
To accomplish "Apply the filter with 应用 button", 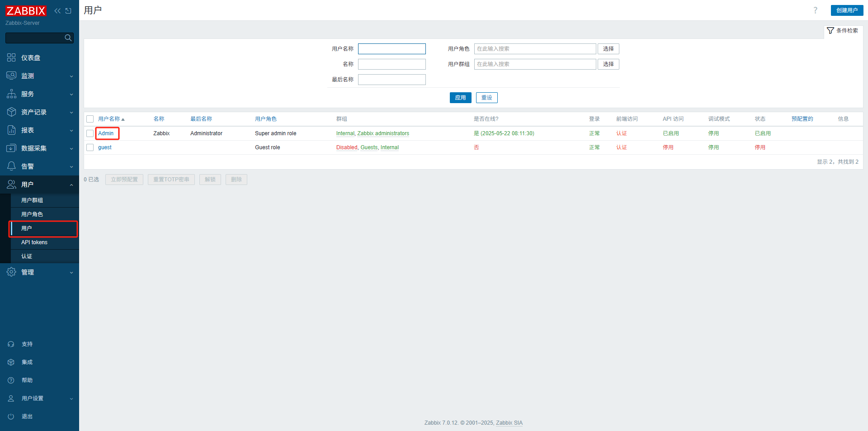I will pyautogui.click(x=460, y=98).
